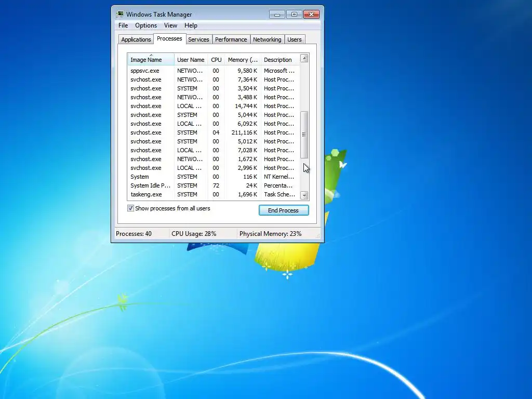This screenshot has height=399, width=532.
Task: Select svchost.exe using 3,504 K memory
Action: [214, 88]
